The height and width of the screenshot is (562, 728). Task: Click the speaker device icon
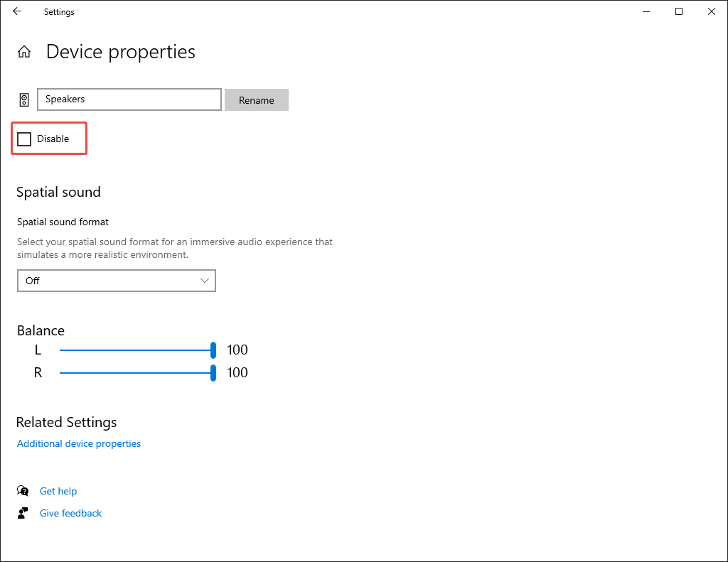coord(23,99)
